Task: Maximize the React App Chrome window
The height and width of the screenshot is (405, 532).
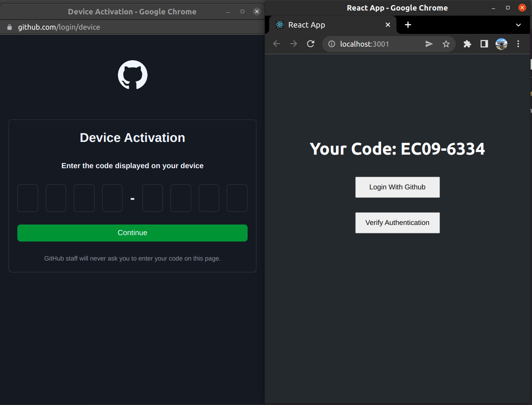Action: pos(508,8)
